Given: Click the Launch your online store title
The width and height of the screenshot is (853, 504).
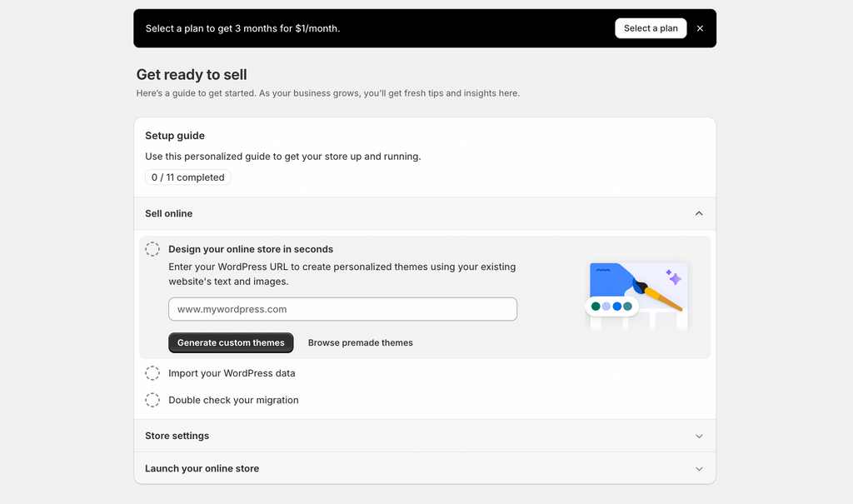Looking at the screenshot, I should click(x=202, y=469).
